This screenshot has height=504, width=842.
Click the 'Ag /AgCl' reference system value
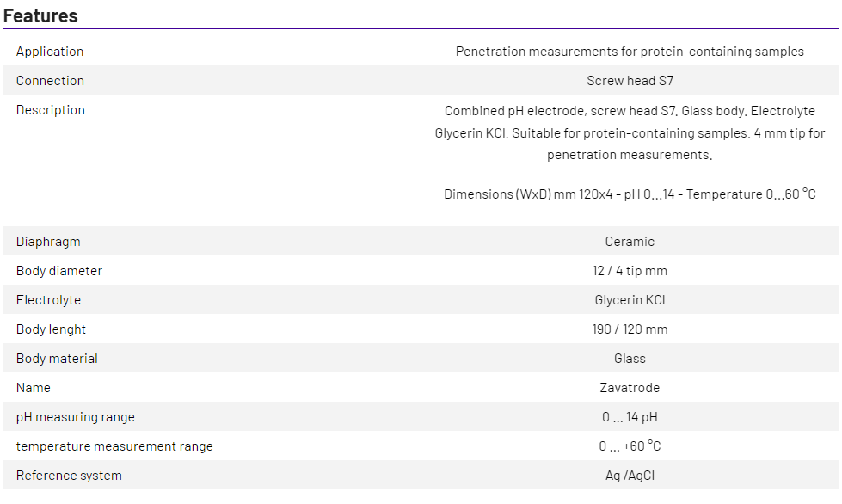(x=630, y=476)
